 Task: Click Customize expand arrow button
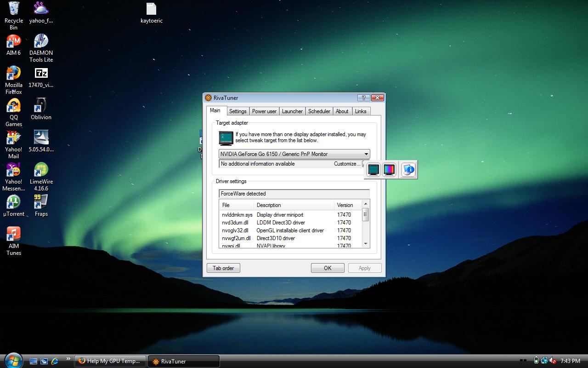363,164
